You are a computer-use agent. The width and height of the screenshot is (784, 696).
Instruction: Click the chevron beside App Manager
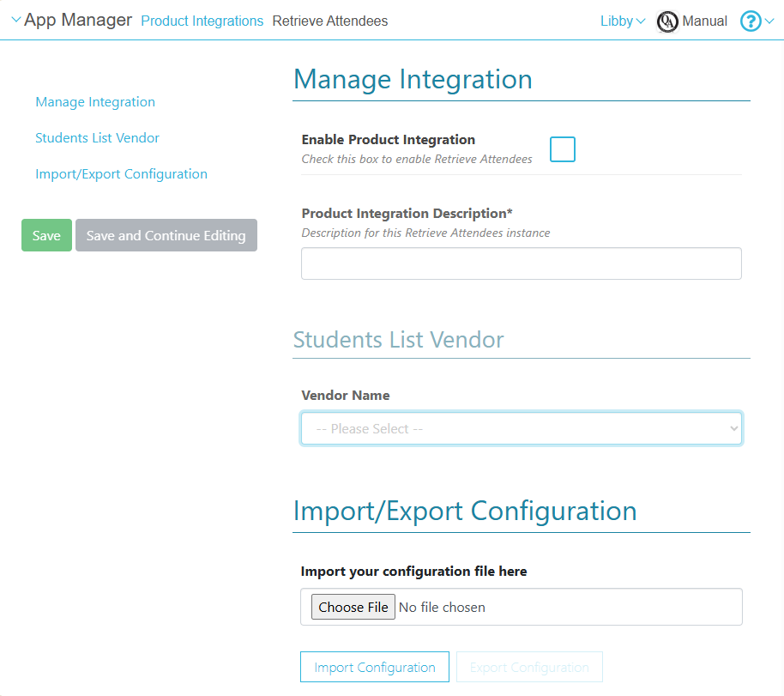pyautogui.click(x=15, y=21)
